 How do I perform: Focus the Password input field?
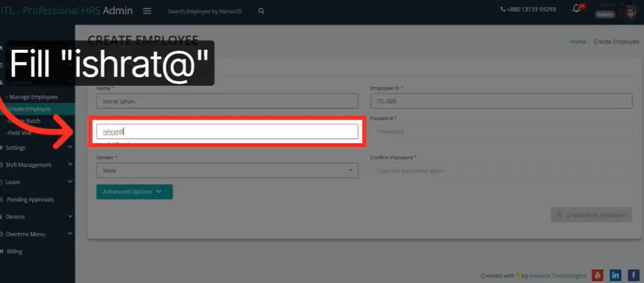tap(501, 132)
